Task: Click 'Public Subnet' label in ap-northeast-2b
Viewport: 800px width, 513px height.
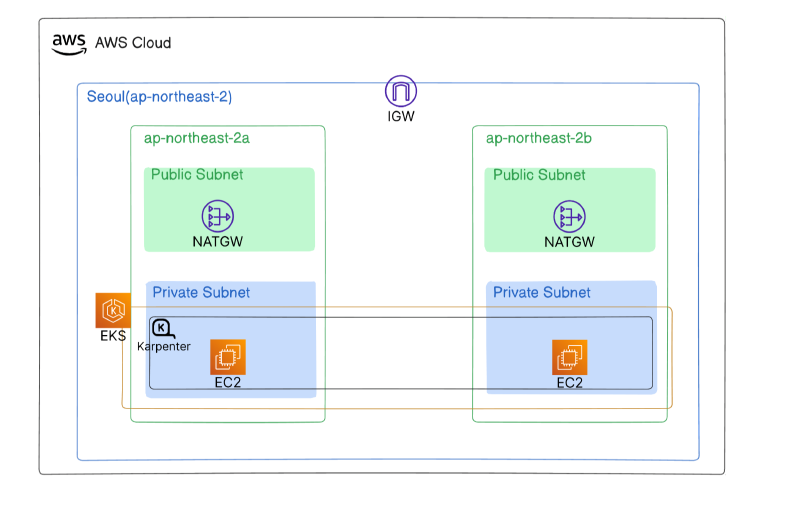Action: pos(539,175)
